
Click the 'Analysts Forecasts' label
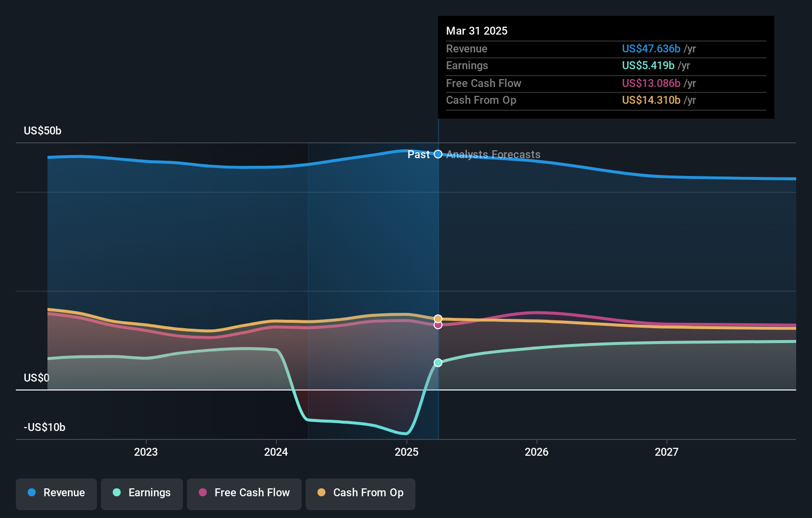(494, 154)
